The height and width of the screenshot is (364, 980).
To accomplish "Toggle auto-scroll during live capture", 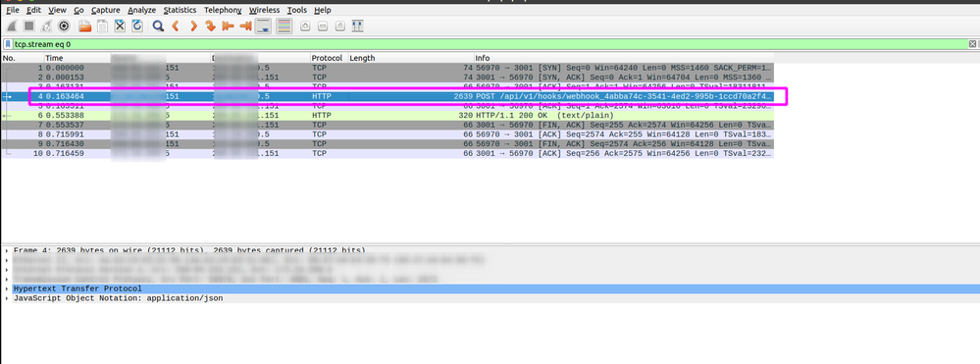I will pyautogui.click(x=264, y=26).
